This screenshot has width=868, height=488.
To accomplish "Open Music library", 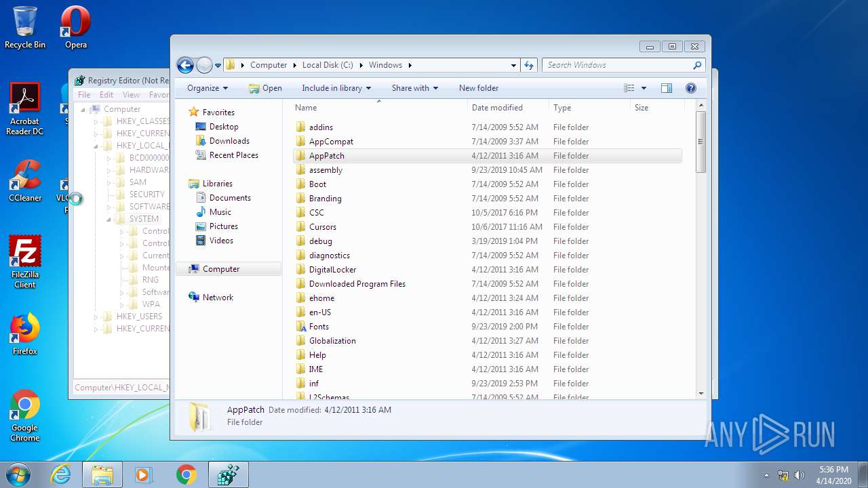I will pyautogui.click(x=220, y=212).
